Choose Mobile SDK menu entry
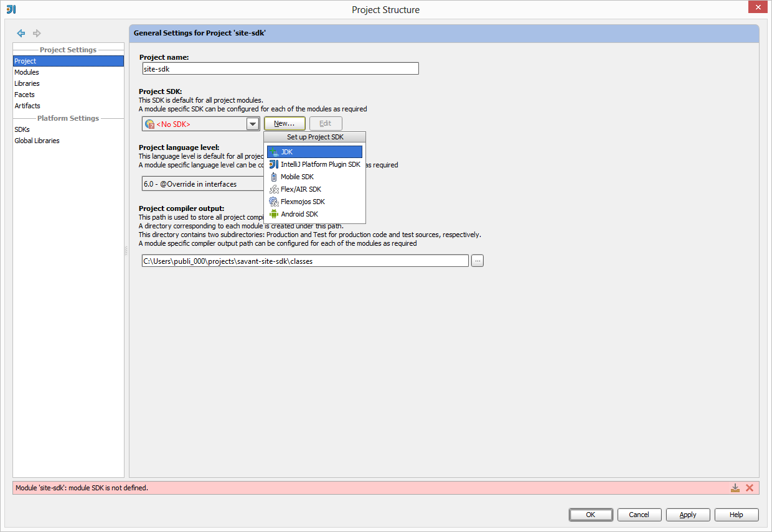This screenshot has height=532, width=772. tap(314, 177)
